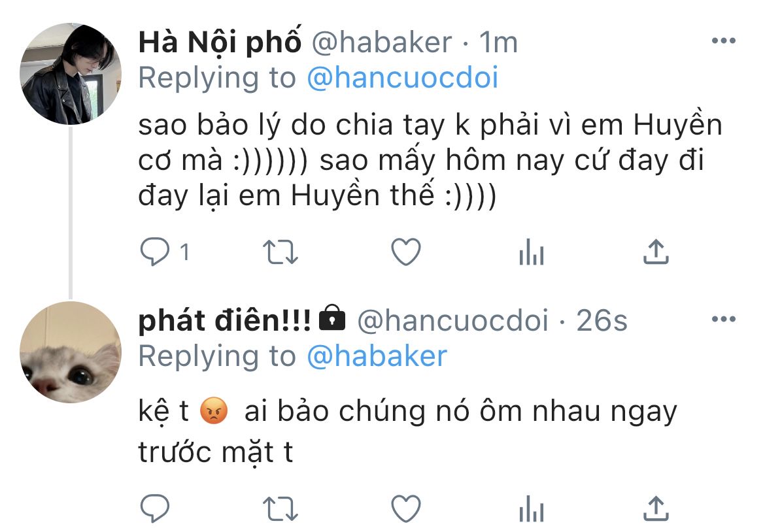Image resolution: width=765 pixels, height=532 pixels.
Task: Retweet the Hà Nội phố tweet
Action: coord(280,252)
